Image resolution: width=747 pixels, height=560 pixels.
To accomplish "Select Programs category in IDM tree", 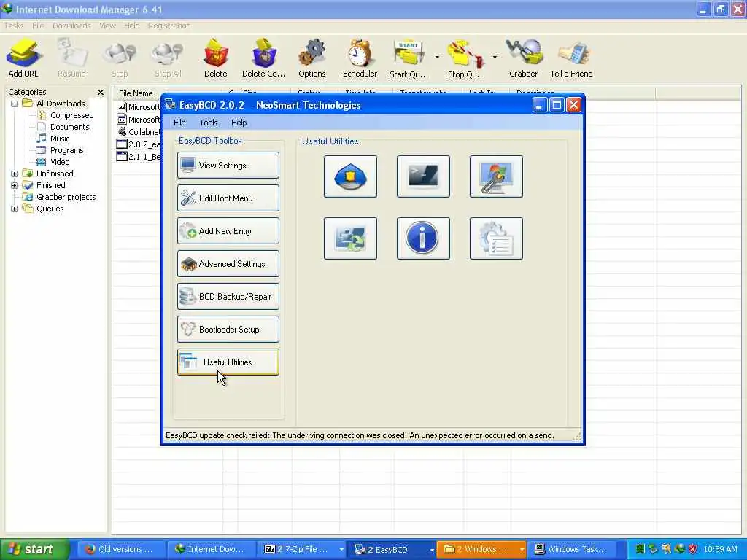I will [66, 150].
